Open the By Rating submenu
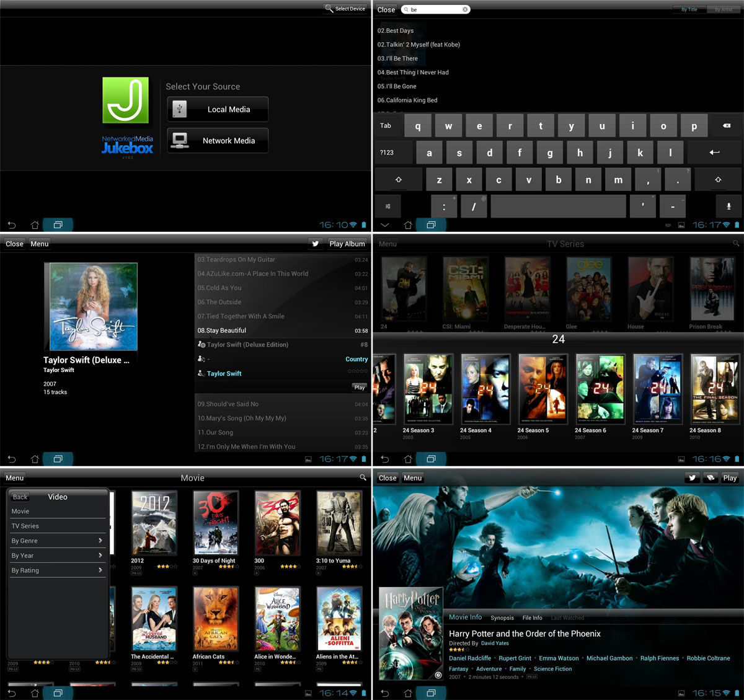 (x=57, y=570)
